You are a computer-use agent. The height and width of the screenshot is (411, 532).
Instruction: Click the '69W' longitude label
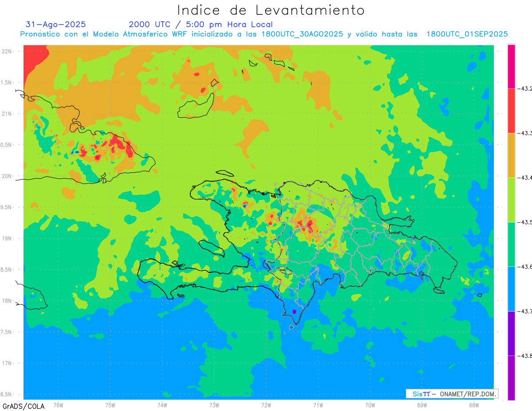[x=422, y=405]
